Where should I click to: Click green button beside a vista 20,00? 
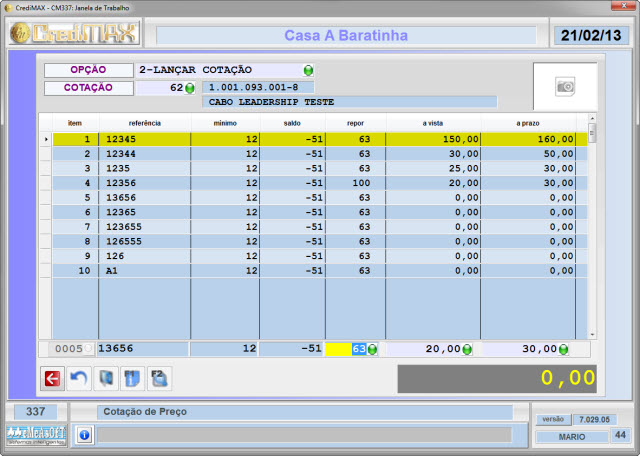coord(467,349)
